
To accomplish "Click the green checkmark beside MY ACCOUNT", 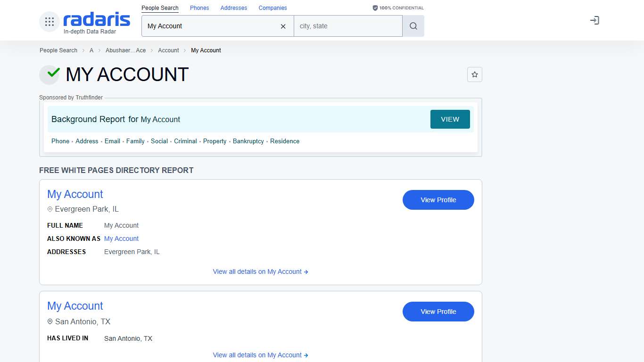I will pyautogui.click(x=49, y=74).
